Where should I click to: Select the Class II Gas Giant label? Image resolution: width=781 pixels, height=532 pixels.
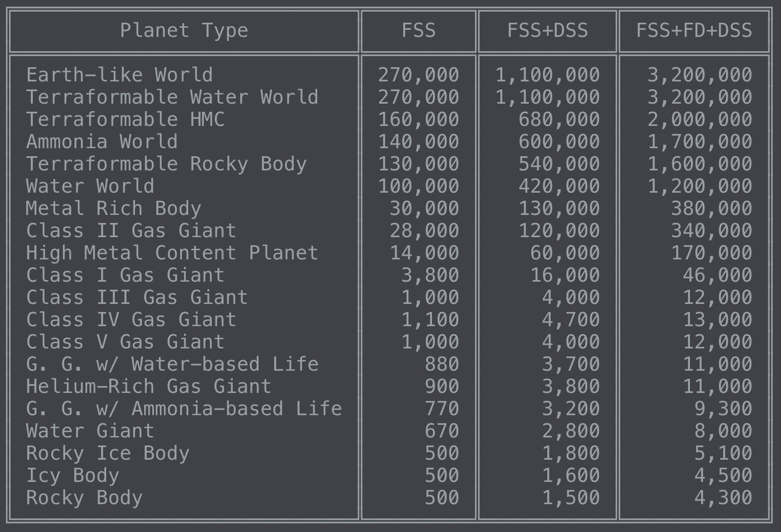131,231
